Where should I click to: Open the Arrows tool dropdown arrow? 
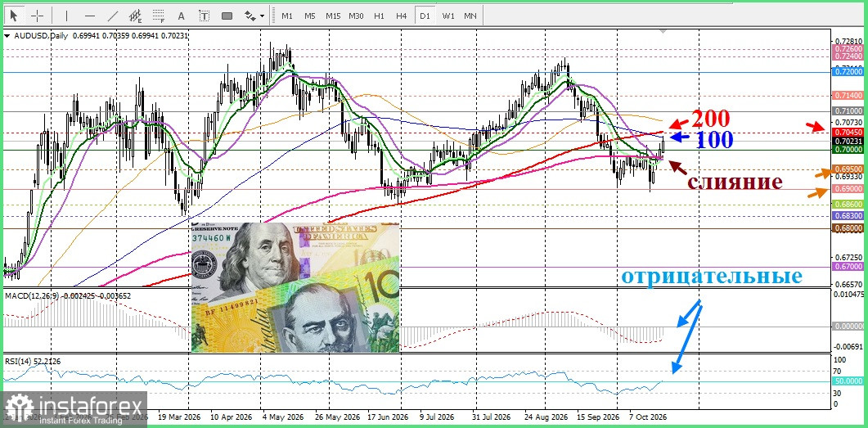(x=262, y=16)
